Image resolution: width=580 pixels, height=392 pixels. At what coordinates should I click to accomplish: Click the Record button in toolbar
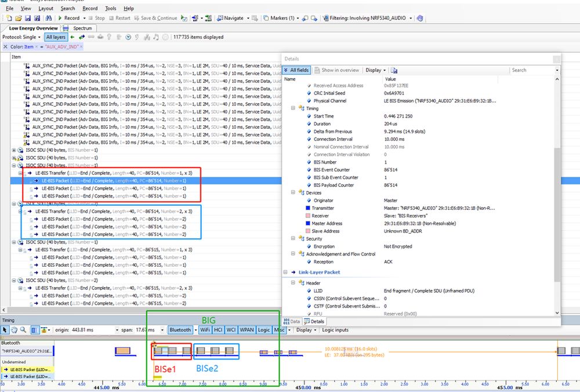coord(68,18)
